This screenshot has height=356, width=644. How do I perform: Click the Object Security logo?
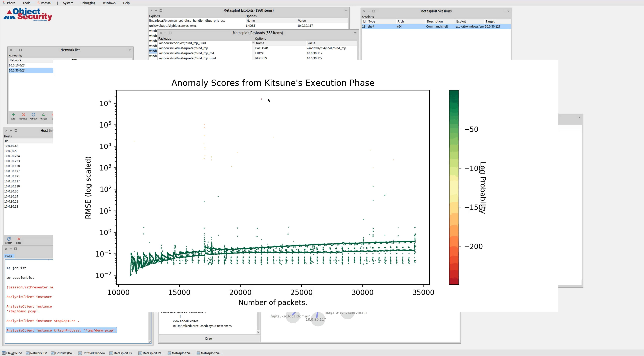click(28, 14)
